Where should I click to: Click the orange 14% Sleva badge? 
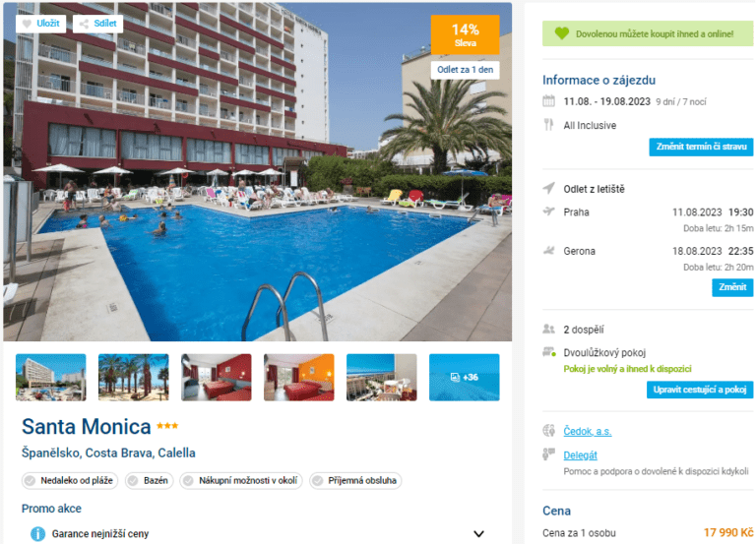(x=466, y=34)
